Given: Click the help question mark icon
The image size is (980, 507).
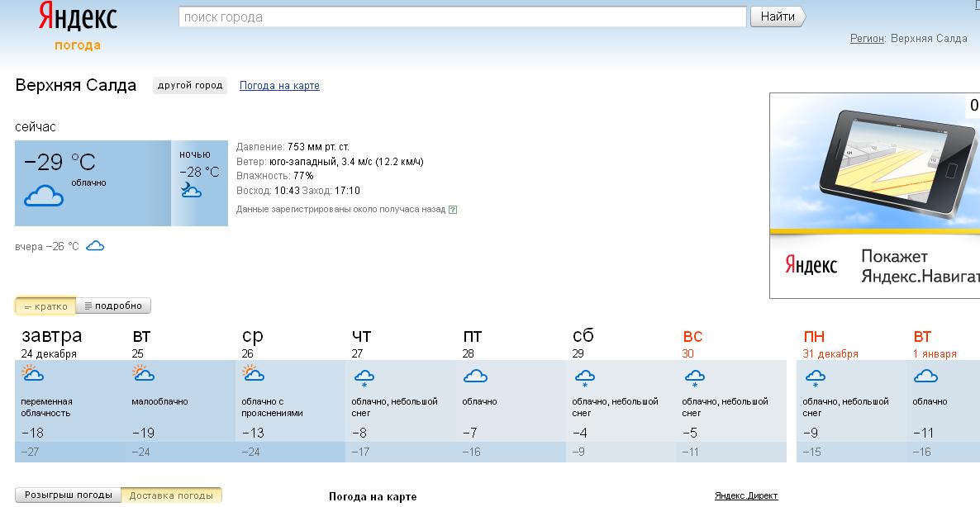Looking at the screenshot, I should click(x=453, y=210).
